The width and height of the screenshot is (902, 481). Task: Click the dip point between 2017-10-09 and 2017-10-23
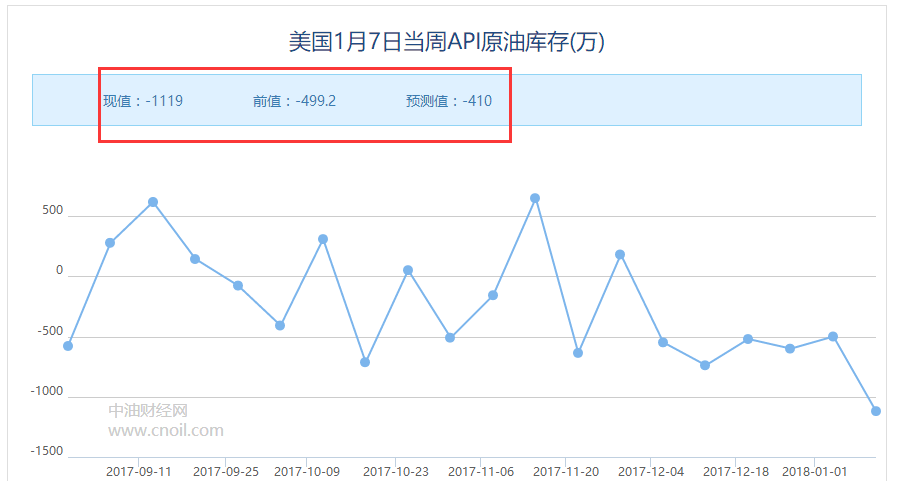coord(365,362)
